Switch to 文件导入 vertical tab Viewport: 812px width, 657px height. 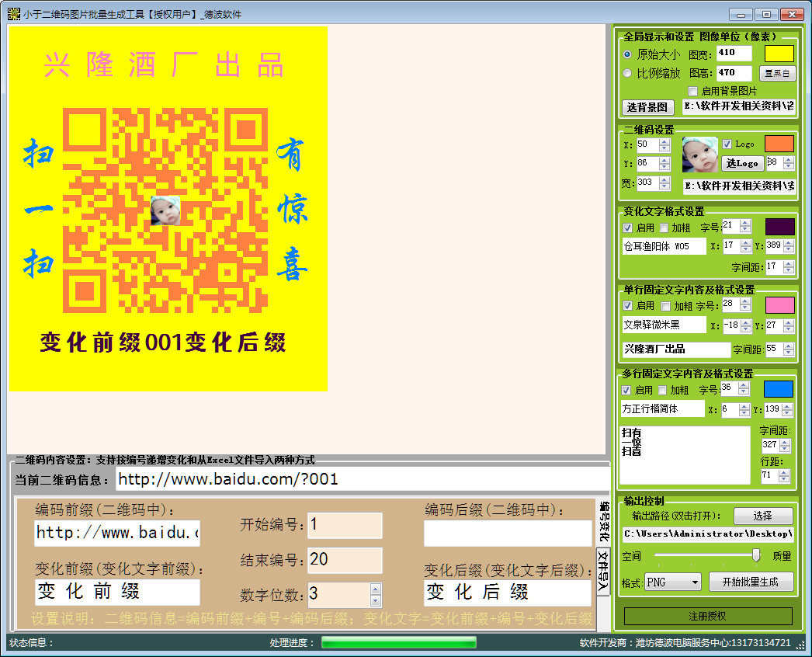(x=604, y=571)
